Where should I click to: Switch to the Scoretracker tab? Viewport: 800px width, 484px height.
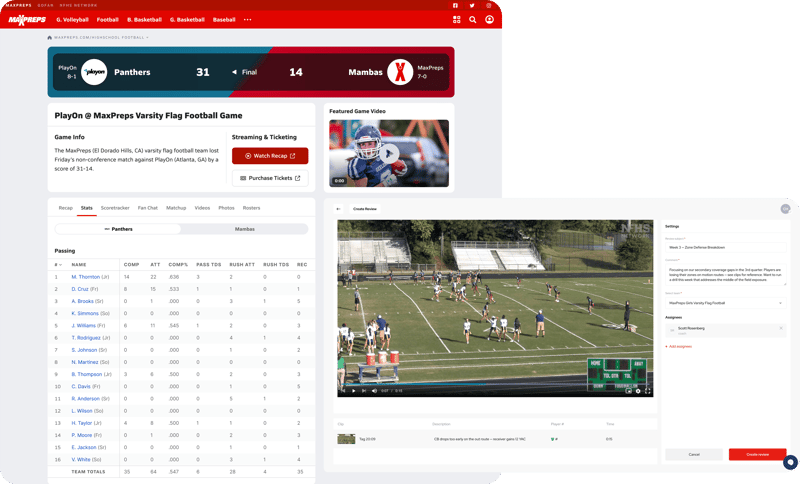pos(115,208)
